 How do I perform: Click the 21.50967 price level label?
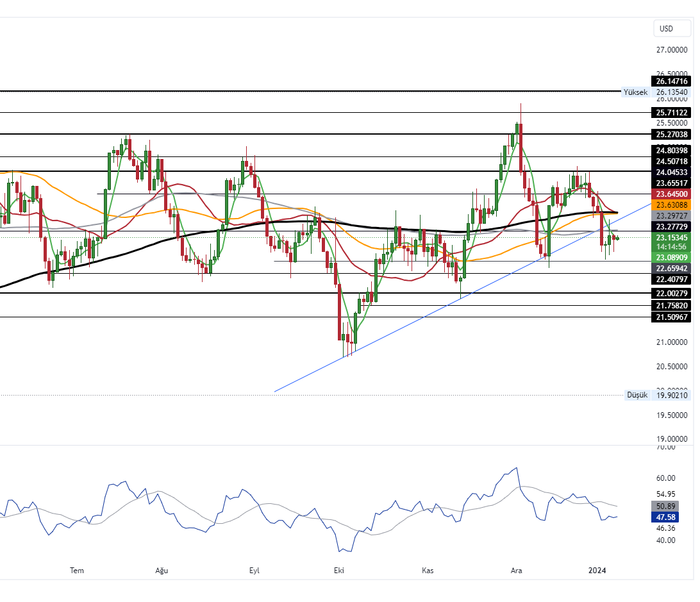coord(671,317)
